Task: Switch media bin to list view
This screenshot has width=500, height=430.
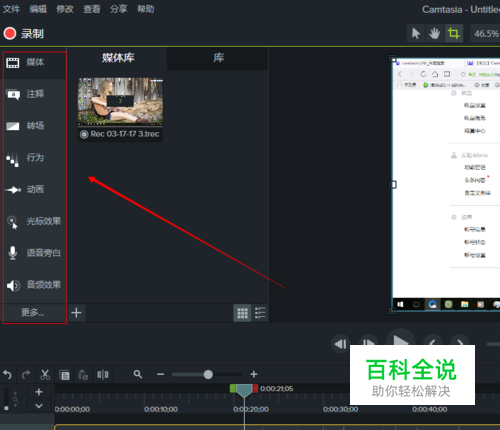Action: tap(260, 313)
